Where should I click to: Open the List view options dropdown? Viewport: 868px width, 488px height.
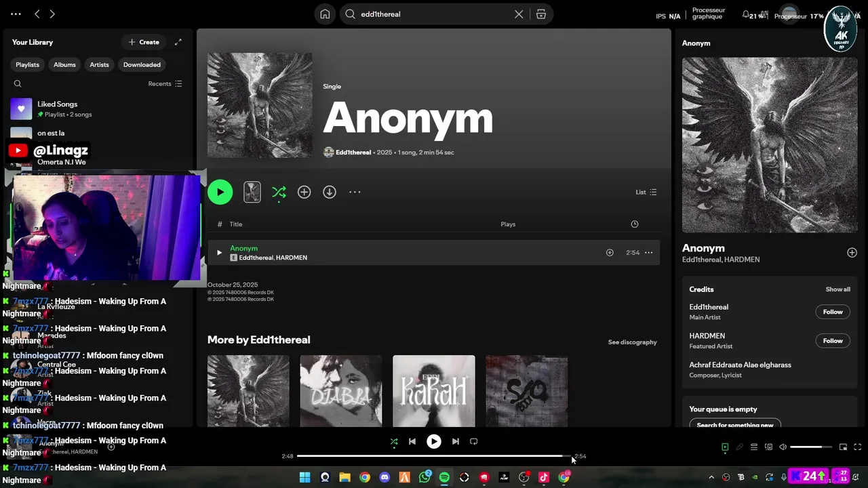(x=646, y=192)
